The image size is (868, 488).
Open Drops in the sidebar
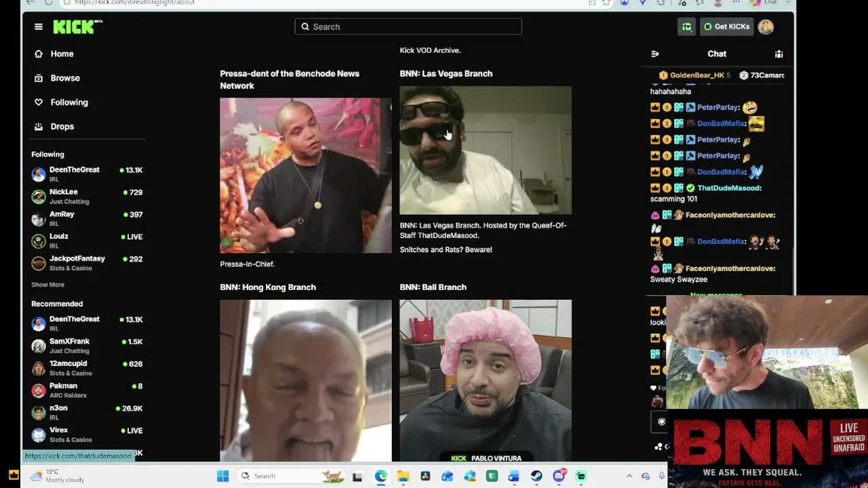coord(54,126)
